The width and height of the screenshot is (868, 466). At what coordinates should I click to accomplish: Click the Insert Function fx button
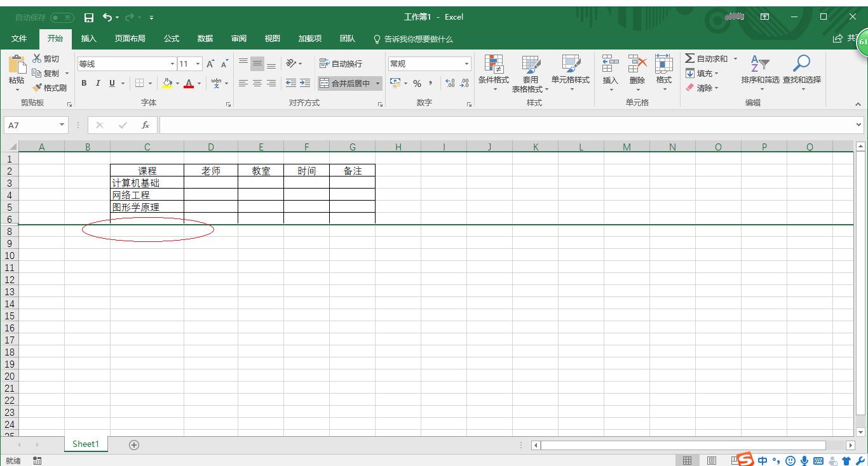tap(144, 124)
